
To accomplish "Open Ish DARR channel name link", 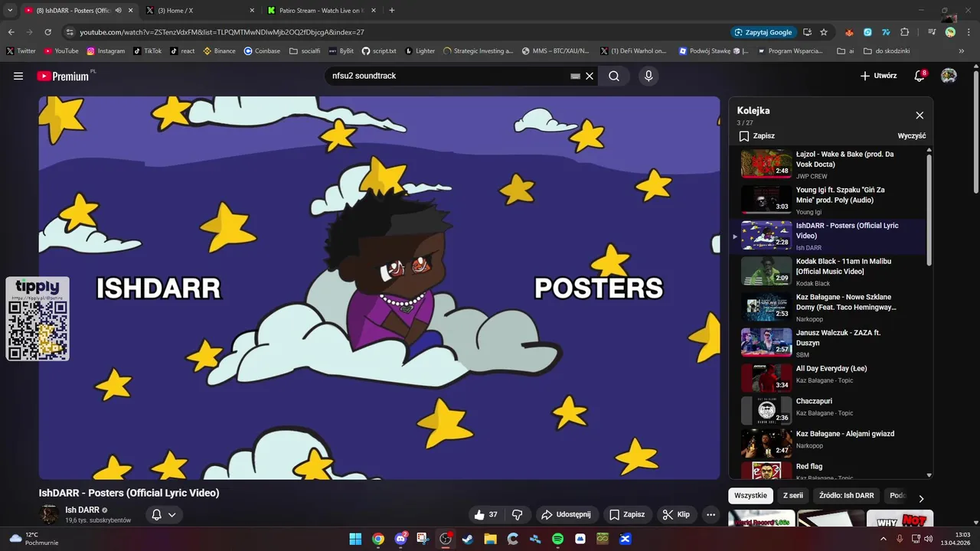I will [83, 510].
